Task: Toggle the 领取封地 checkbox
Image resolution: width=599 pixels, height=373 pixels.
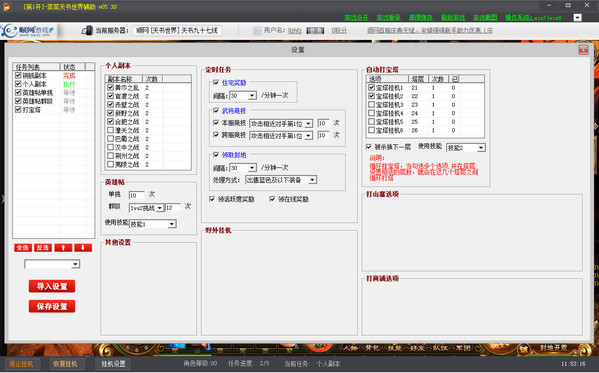Action: (216, 155)
